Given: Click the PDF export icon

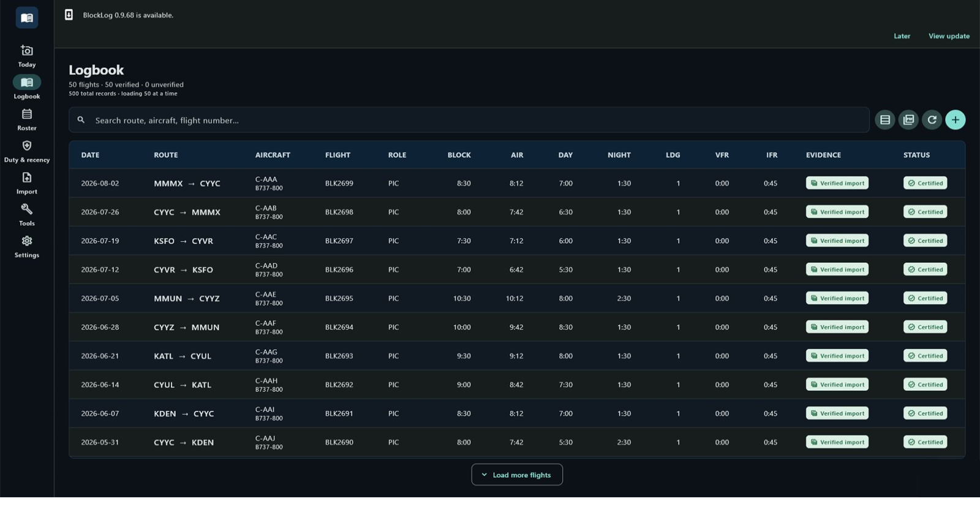Looking at the screenshot, I should click(908, 120).
